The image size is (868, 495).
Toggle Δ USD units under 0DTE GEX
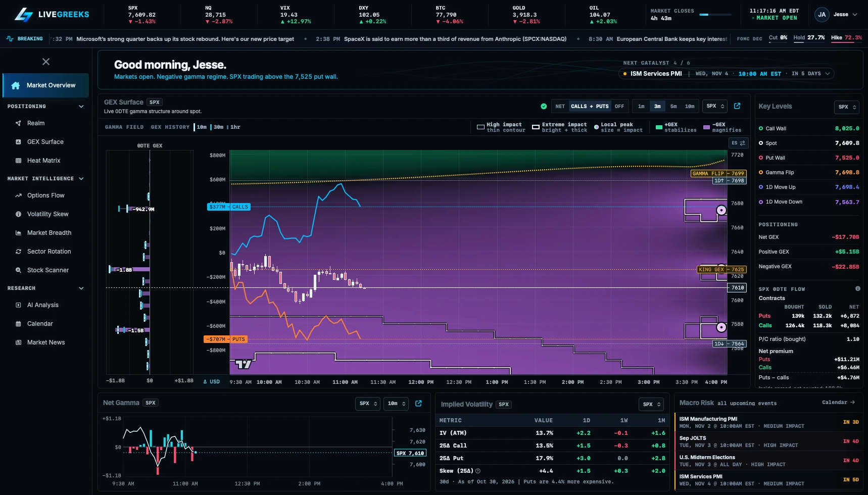click(x=211, y=381)
